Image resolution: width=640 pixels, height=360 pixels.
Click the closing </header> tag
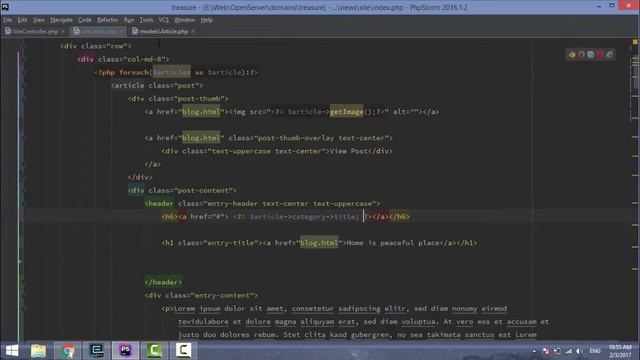[163, 282]
